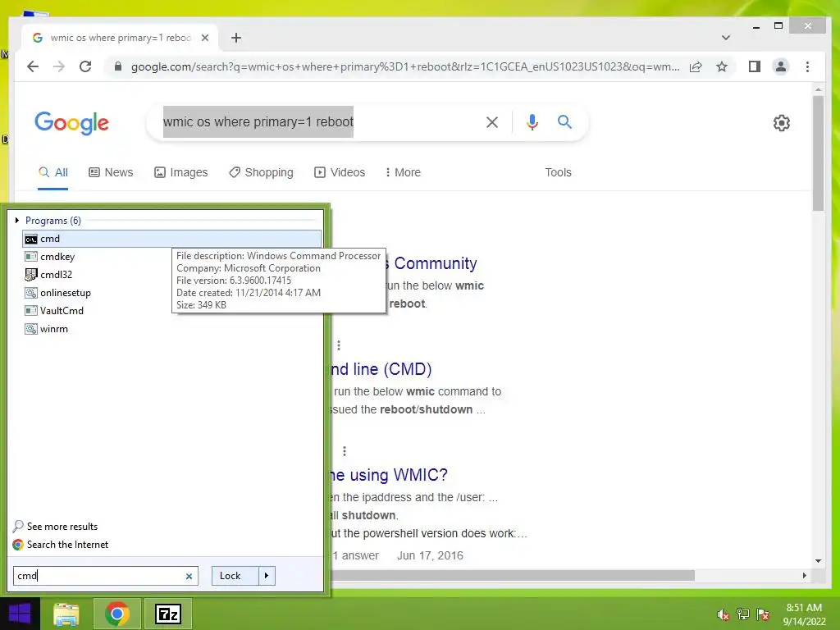
Task: Collapse the Programs (6) group
Action: pyautogui.click(x=17, y=220)
